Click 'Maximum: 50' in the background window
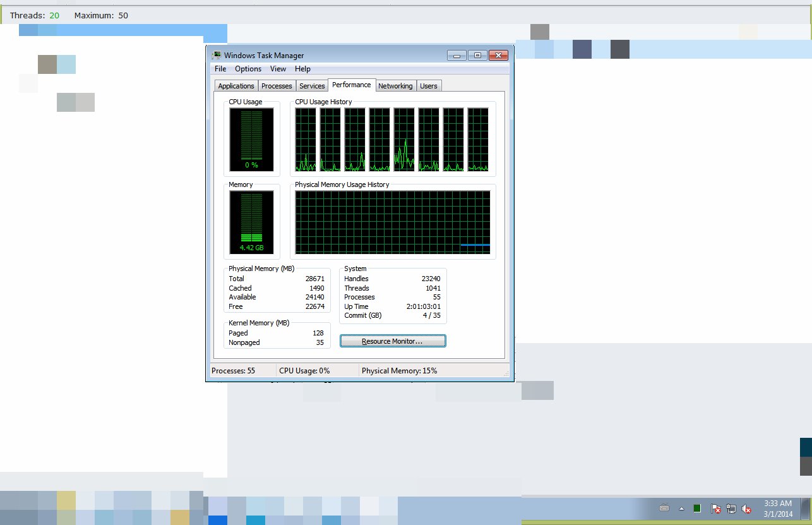 point(101,15)
